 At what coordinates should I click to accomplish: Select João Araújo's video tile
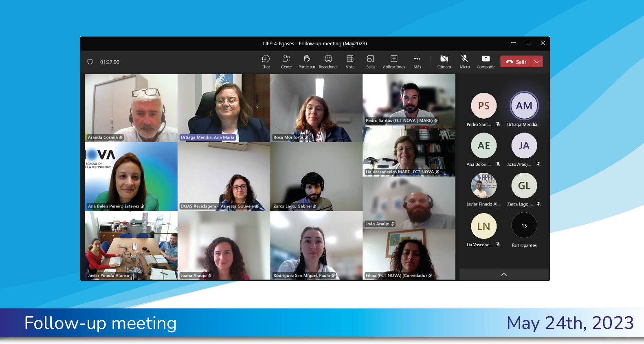(409, 203)
